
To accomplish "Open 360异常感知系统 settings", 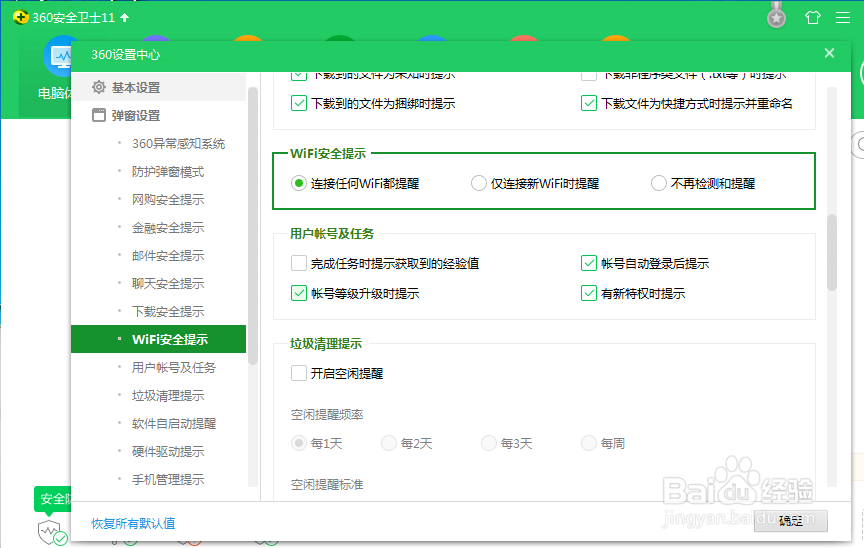I will [178, 144].
